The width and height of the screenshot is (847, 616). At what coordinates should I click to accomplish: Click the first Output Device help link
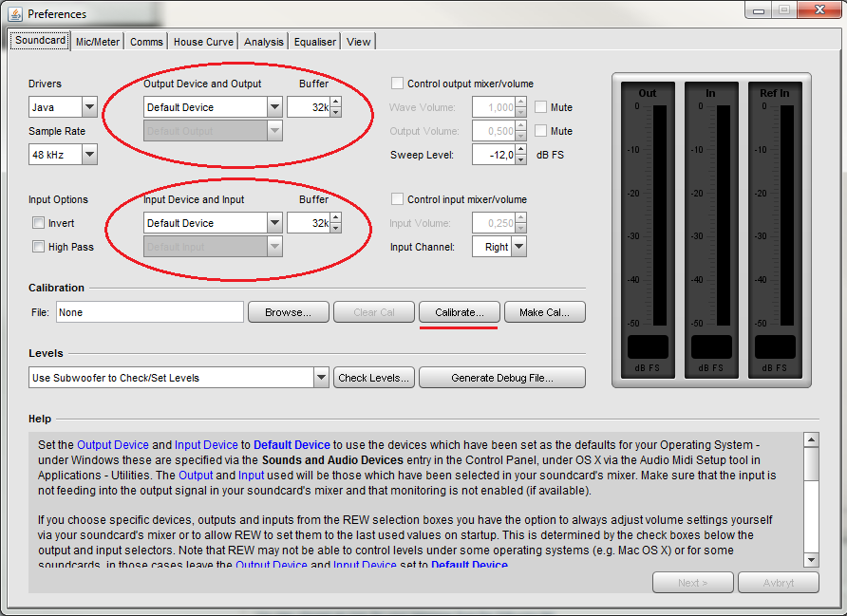point(112,445)
